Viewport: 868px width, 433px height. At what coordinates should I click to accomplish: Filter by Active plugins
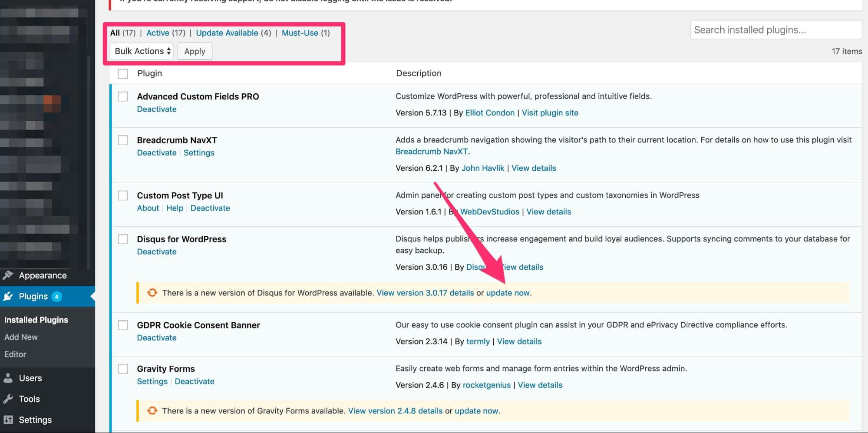(x=158, y=33)
